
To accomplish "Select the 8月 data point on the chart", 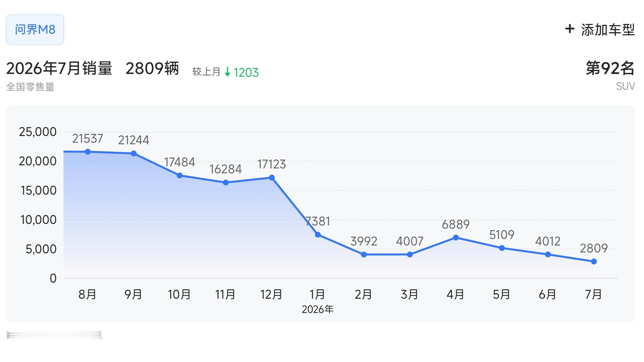I will point(88,152).
